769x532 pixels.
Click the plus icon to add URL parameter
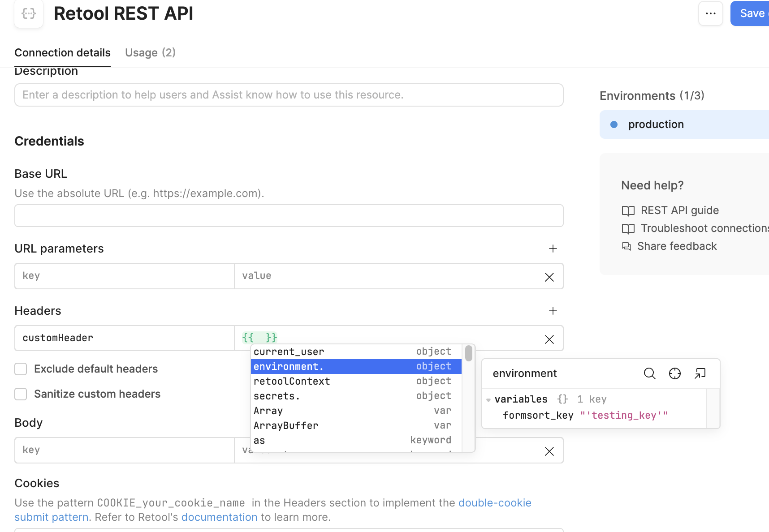click(x=553, y=249)
